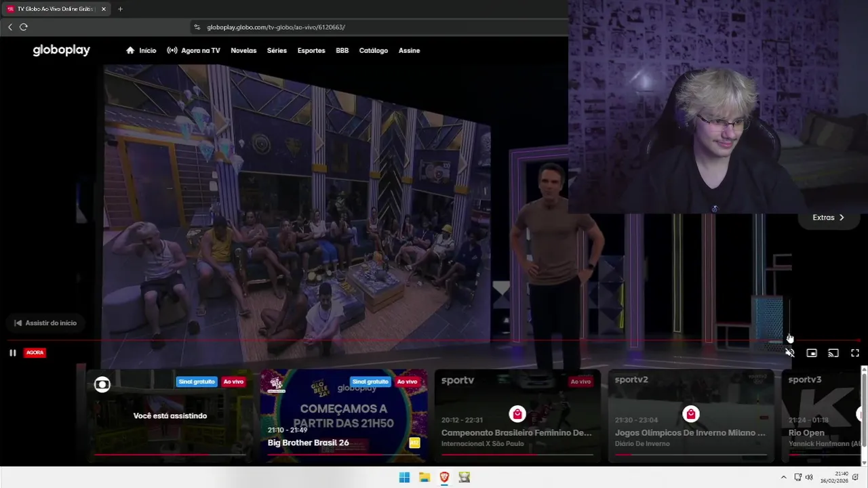Click the taskbar volume icon
The height and width of the screenshot is (488, 868).
809,477
